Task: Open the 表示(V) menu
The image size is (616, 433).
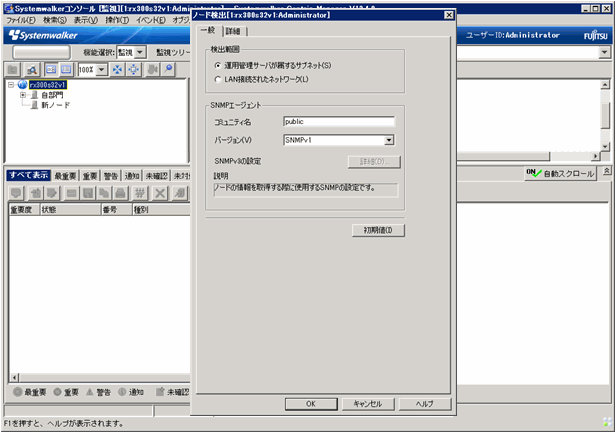Action: coord(86,20)
